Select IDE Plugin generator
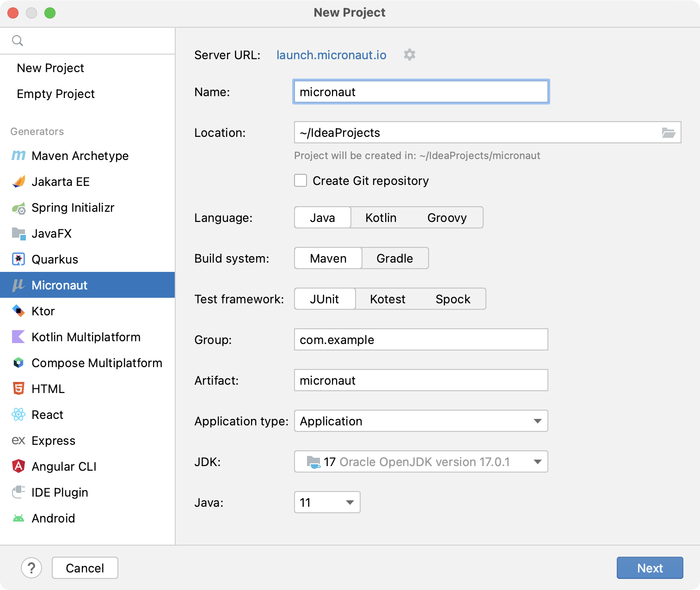The width and height of the screenshot is (700, 590). (x=87, y=492)
